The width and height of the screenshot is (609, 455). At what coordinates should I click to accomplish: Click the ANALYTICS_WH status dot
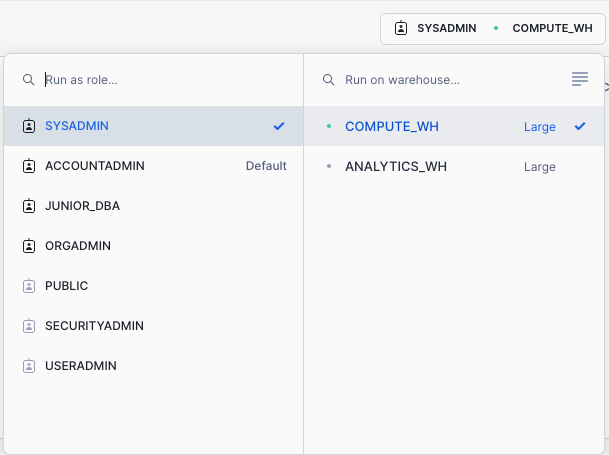point(329,167)
